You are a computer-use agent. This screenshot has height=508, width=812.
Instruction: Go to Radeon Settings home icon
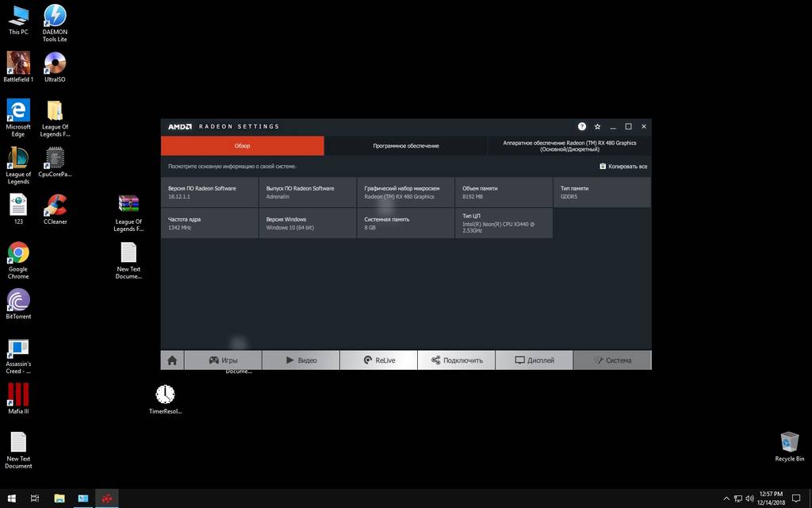tap(172, 360)
